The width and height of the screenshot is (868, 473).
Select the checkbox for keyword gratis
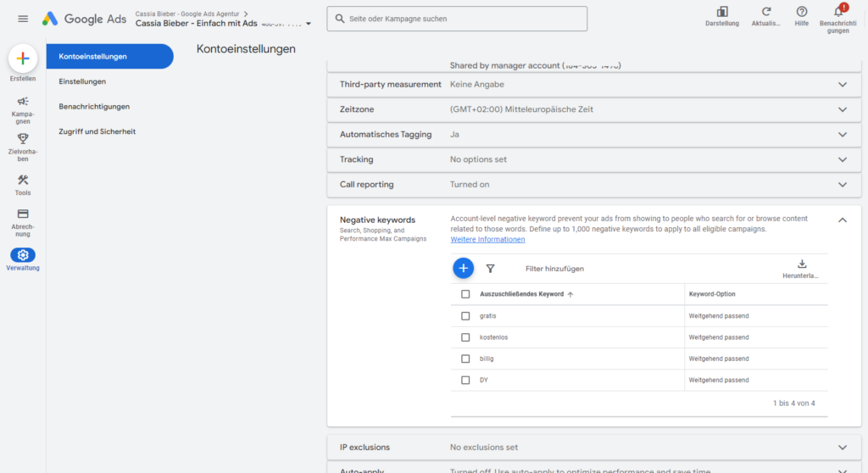(465, 315)
